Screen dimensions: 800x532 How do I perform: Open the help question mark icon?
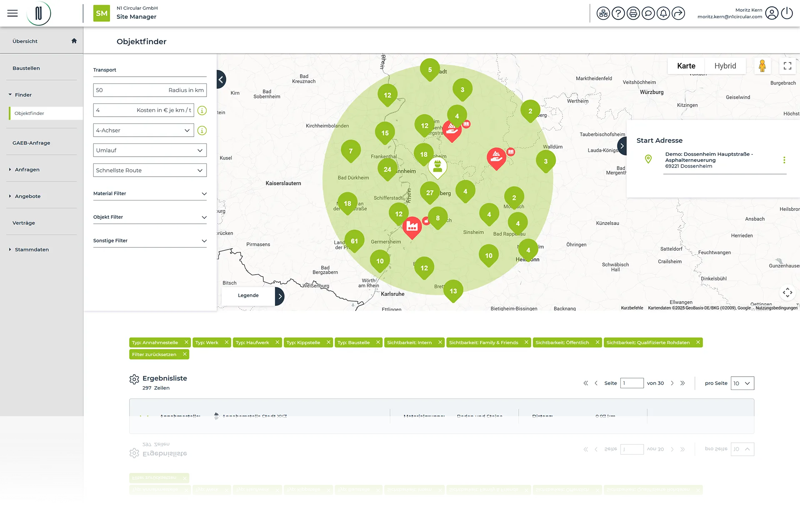[618, 13]
